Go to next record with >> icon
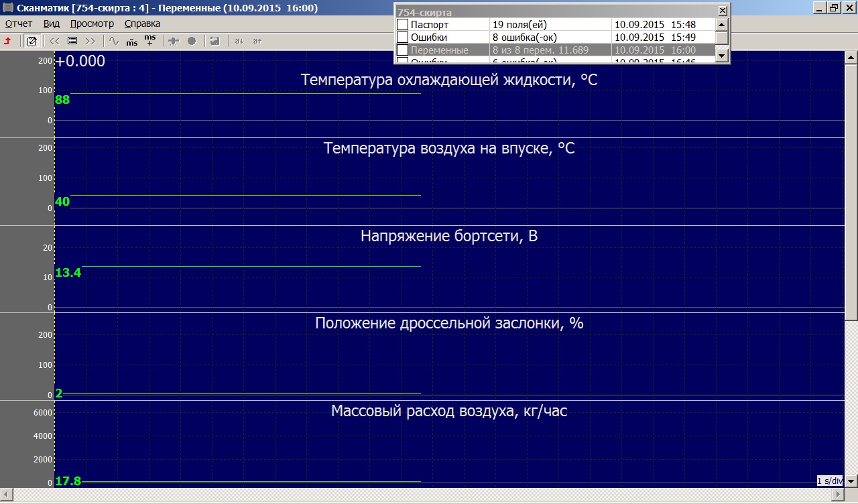 [90, 41]
